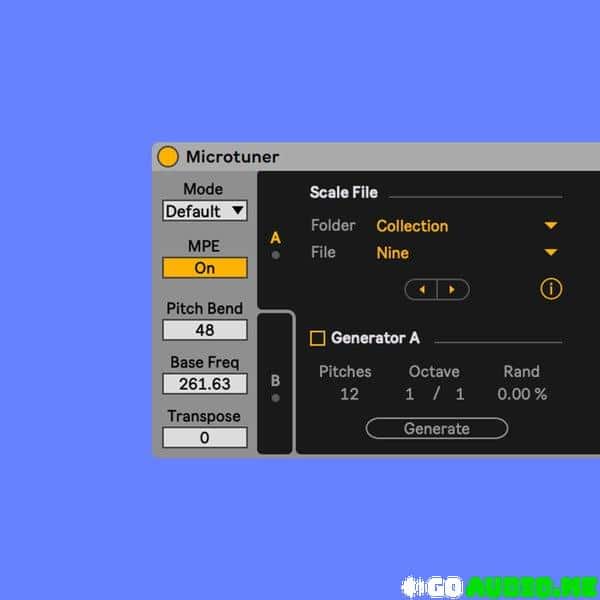Load previous scale file with left arrow
Screen dimensions: 600x600
tap(421, 290)
